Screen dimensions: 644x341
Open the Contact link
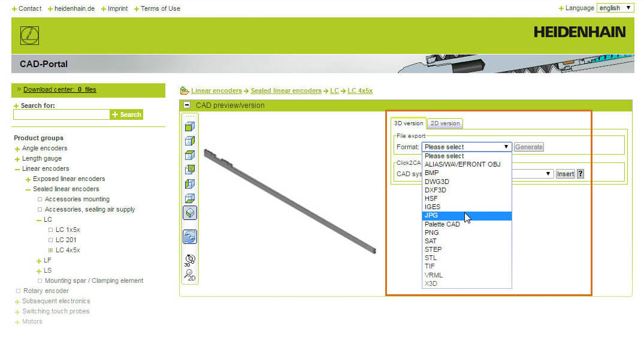[30, 8]
